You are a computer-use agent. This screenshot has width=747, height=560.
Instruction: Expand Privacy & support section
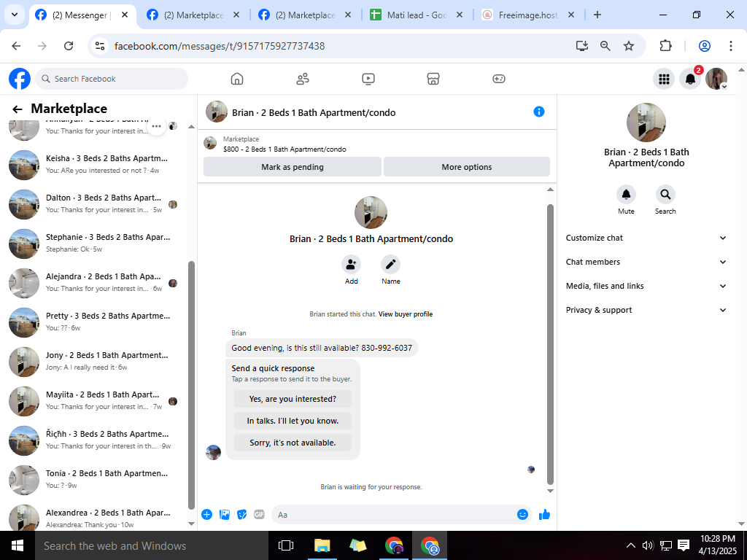[x=646, y=310]
